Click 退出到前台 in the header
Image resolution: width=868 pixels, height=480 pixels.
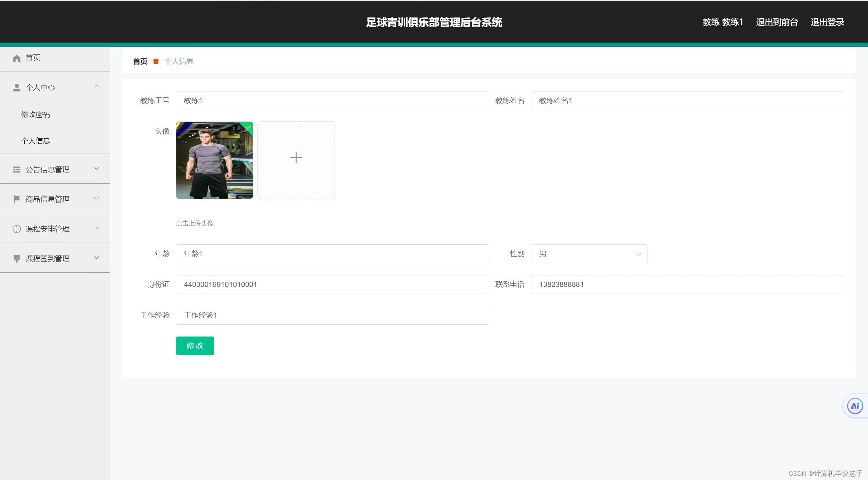[777, 22]
